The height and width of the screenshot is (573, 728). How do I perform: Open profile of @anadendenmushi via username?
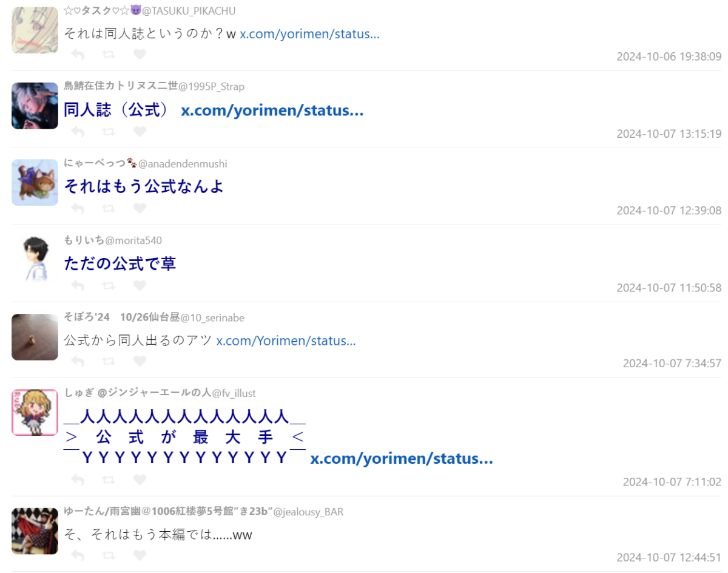(183, 164)
